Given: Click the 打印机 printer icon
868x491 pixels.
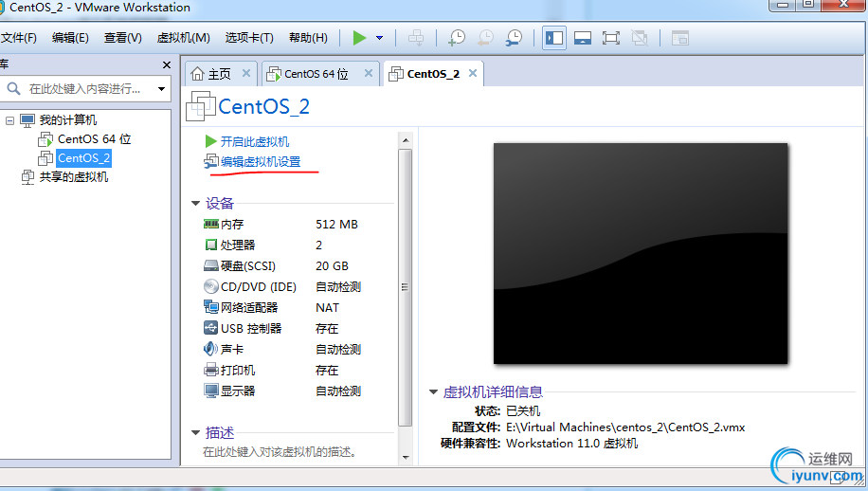Looking at the screenshot, I should (x=211, y=370).
